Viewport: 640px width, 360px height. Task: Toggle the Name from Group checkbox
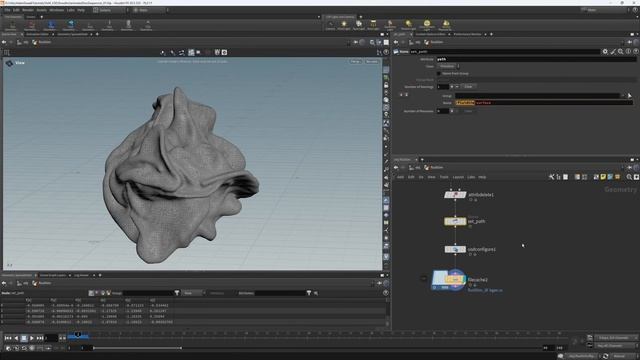tap(439, 73)
